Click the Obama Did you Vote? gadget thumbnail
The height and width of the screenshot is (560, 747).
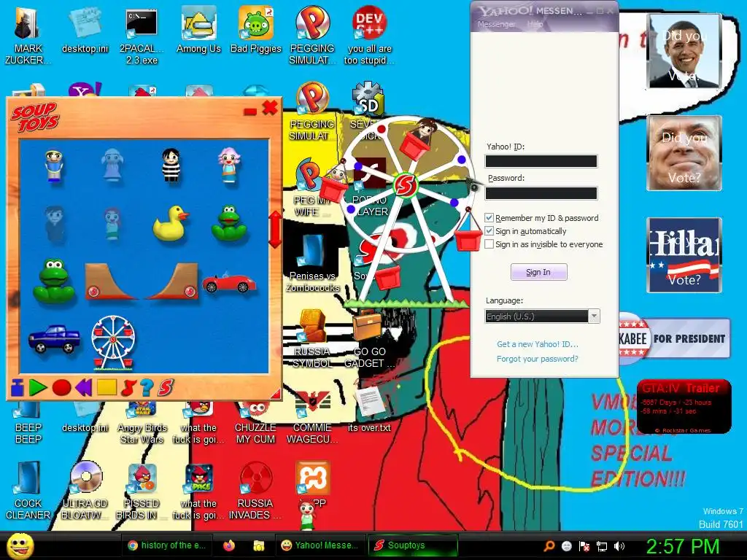point(684,50)
